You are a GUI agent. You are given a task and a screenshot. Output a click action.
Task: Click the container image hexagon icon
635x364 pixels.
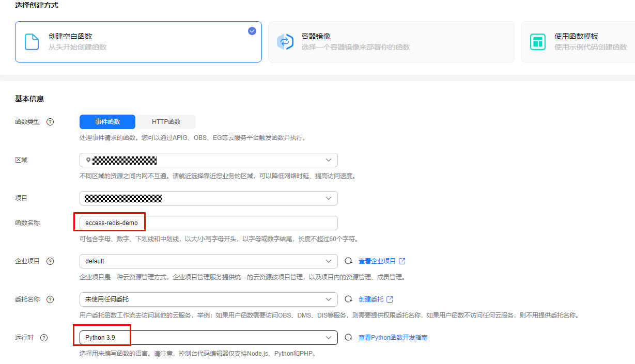[285, 42]
